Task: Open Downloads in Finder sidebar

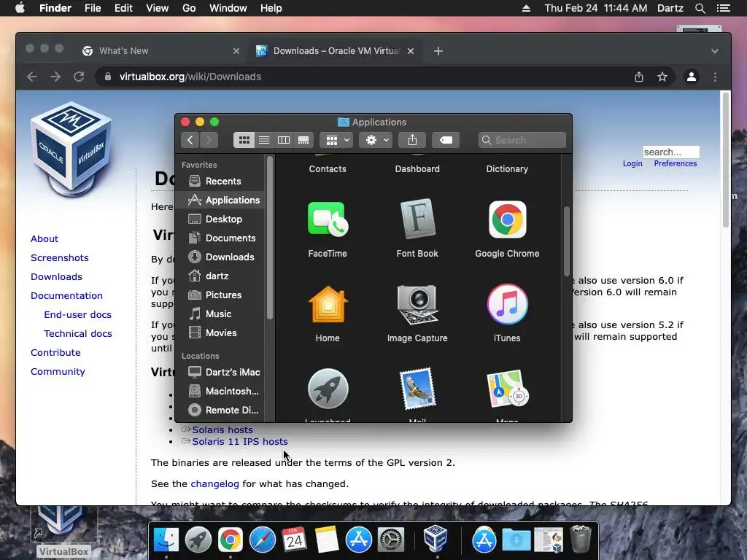Action: [x=220, y=257]
